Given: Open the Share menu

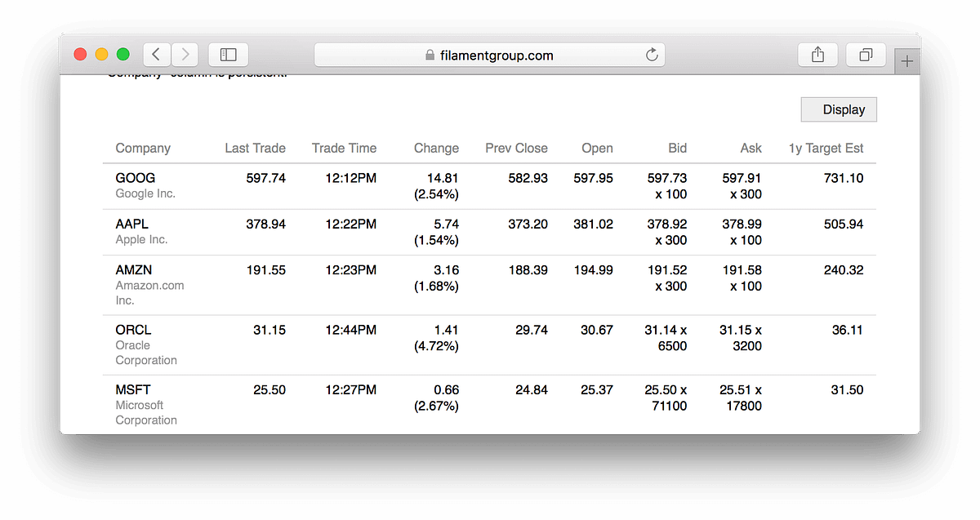Looking at the screenshot, I should click(817, 55).
